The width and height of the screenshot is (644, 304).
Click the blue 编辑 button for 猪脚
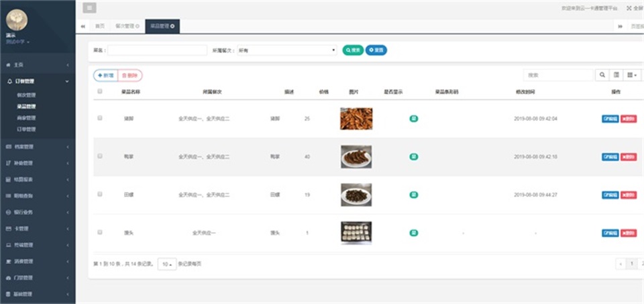pos(610,119)
